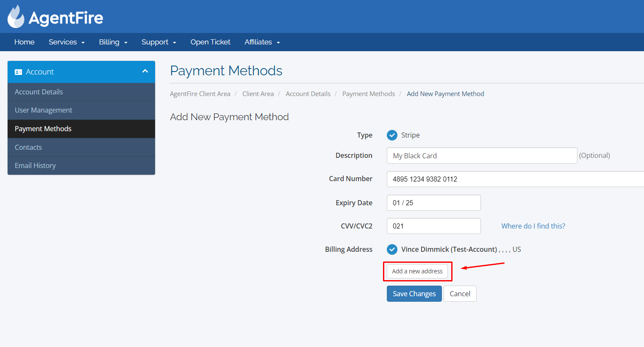Click the Add a new address button
Screen dimensions: 644x347
tap(417, 271)
